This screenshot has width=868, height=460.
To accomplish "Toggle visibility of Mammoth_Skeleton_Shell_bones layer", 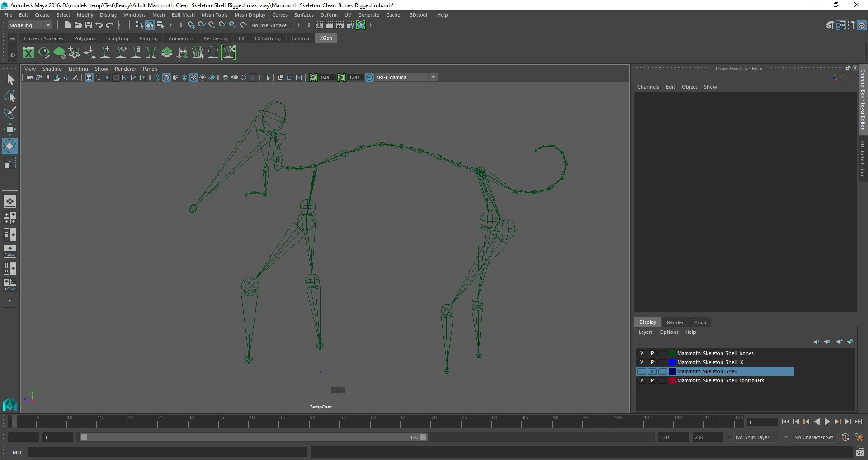I will coord(642,353).
